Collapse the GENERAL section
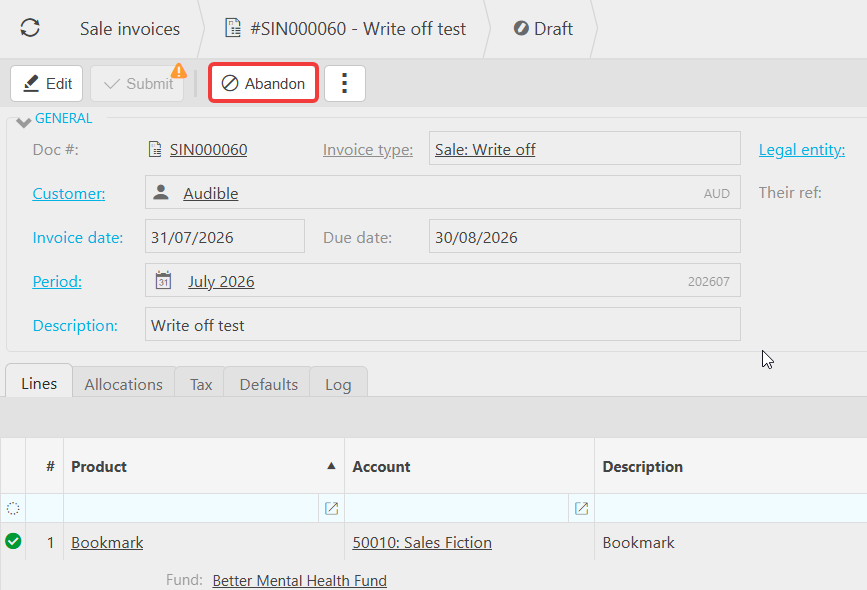This screenshot has width=867, height=590. (x=23, y=122)
